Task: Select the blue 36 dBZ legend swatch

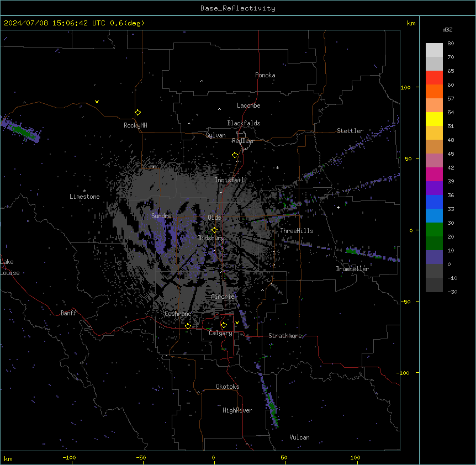Action: point(434,202)
